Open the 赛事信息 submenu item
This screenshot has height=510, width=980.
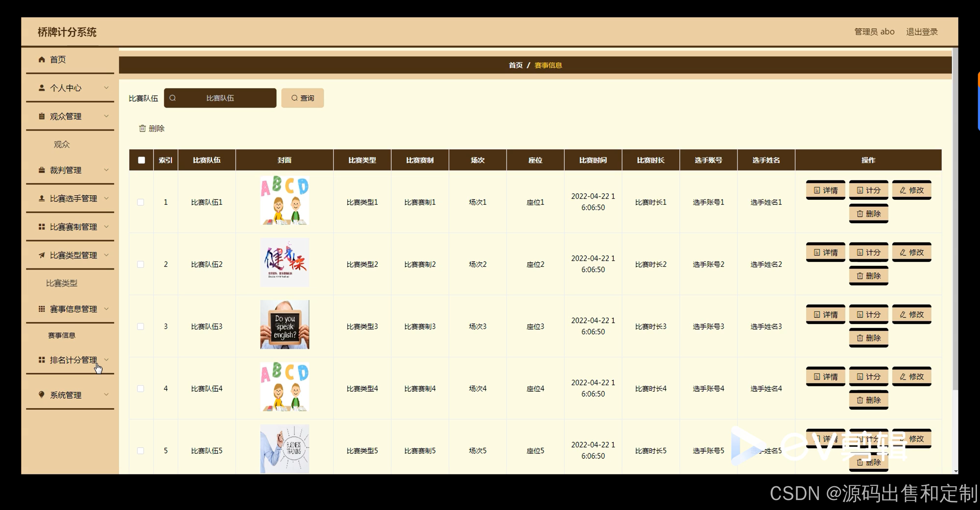62,335
